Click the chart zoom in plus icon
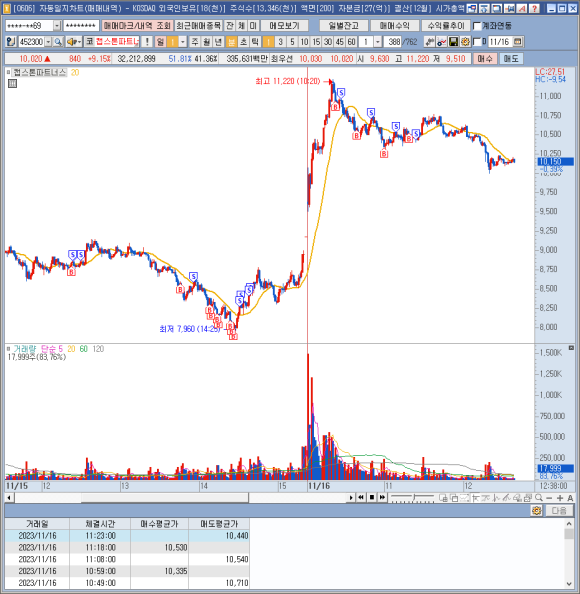 tap(560, 498)
